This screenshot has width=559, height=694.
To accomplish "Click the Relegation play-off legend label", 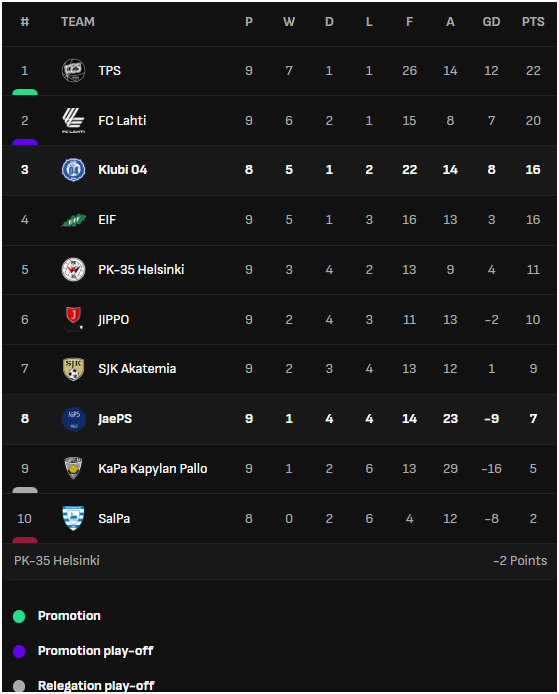I will click(96, 686).
